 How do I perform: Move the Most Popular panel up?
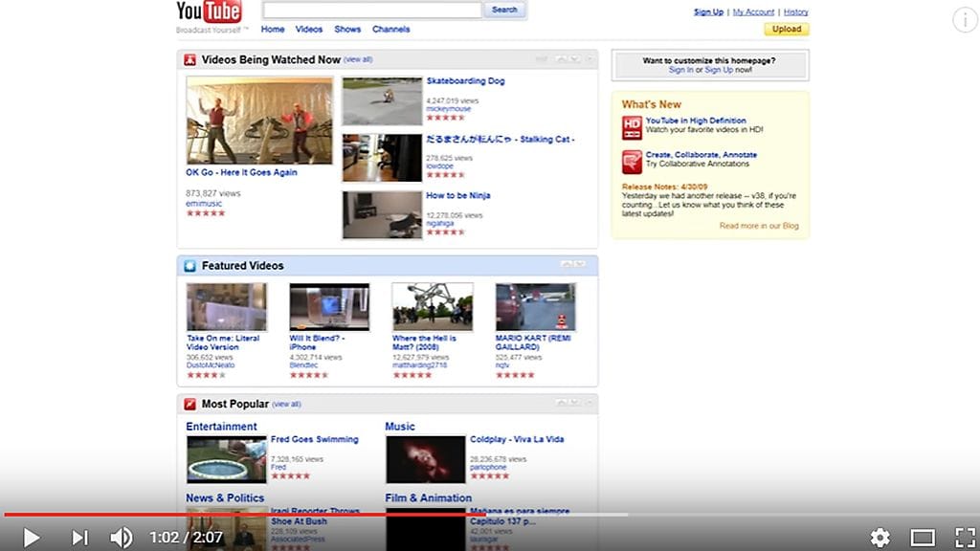[562, 404]
